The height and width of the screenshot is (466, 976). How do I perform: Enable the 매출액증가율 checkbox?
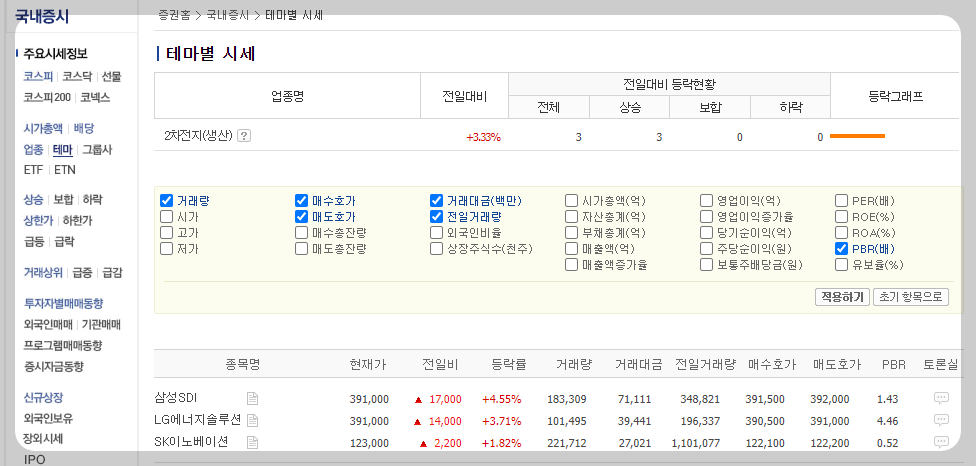(571, 265)
